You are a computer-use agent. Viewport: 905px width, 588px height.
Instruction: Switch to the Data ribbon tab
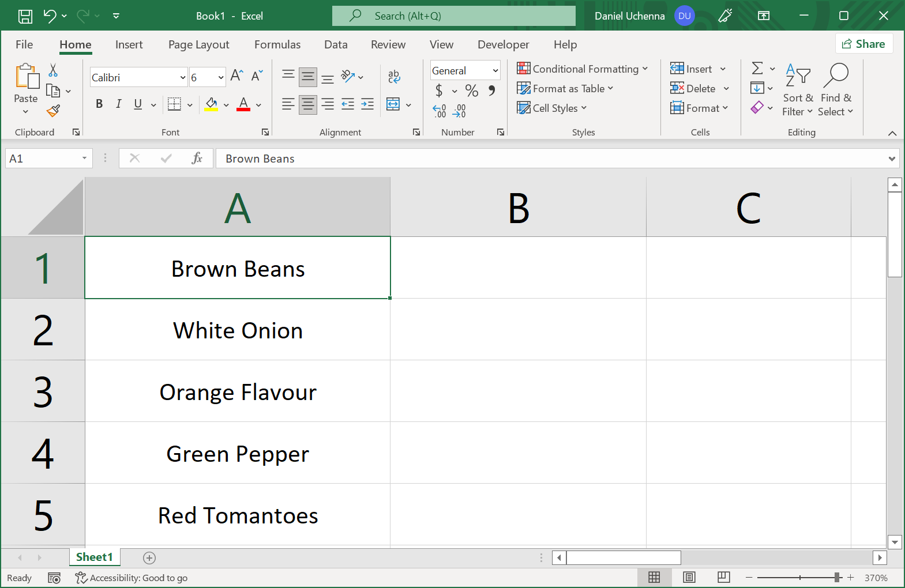tap(336, 44)
